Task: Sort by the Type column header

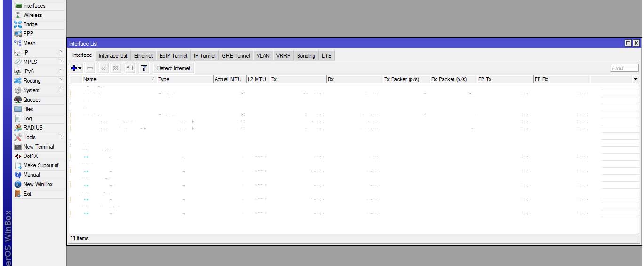Action: tap(185, 79)
